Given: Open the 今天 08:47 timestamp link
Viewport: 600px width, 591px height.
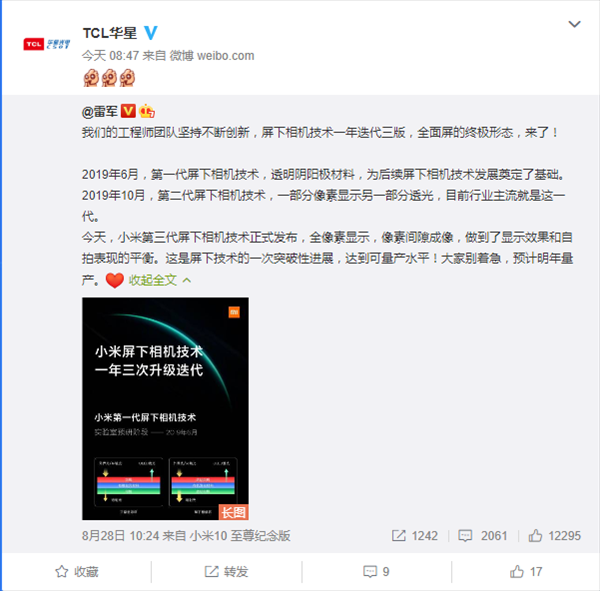Looking at the screenshot, I should click(x=110, y=56).
